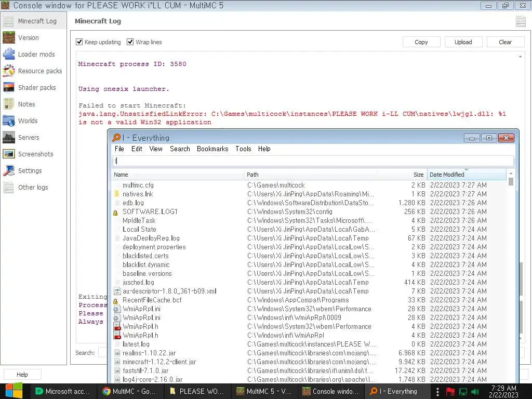Click the Everything results scrollbar thumb
Viewport: 532px width, 399px height.
[x=511, y=181]
